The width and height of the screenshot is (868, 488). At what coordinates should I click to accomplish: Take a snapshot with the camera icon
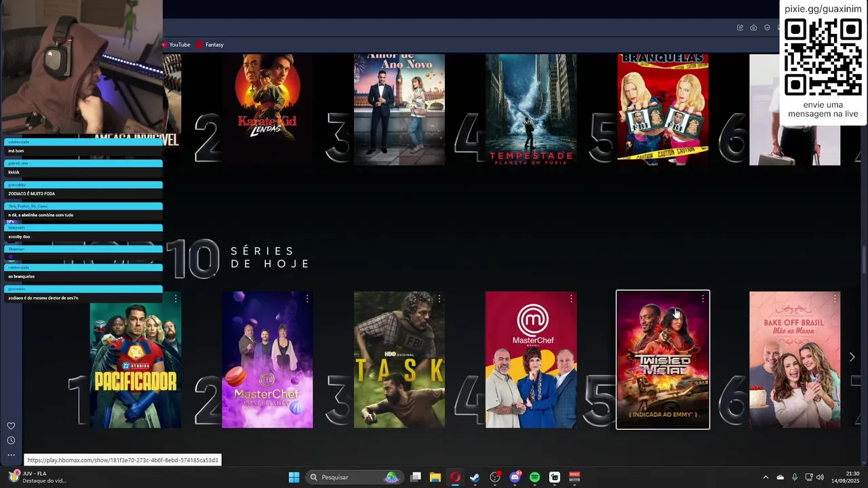click(x=753, y=28)
